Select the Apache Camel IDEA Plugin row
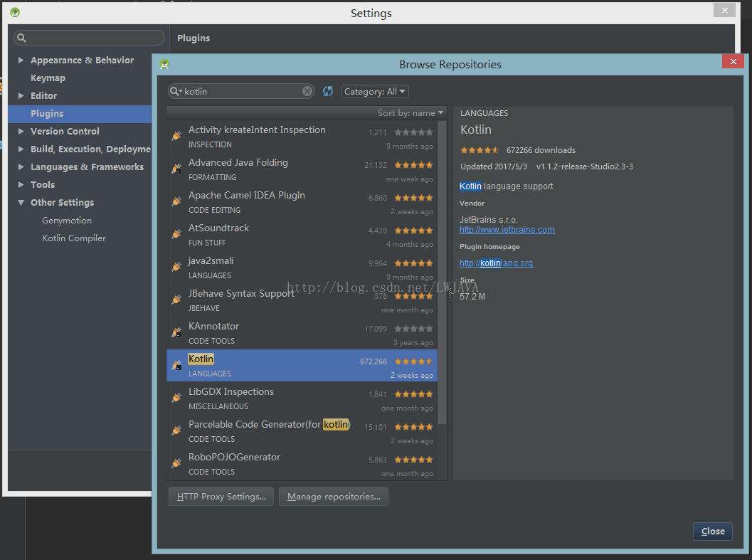Screen dimensions: 752x560 click(302, 202)
